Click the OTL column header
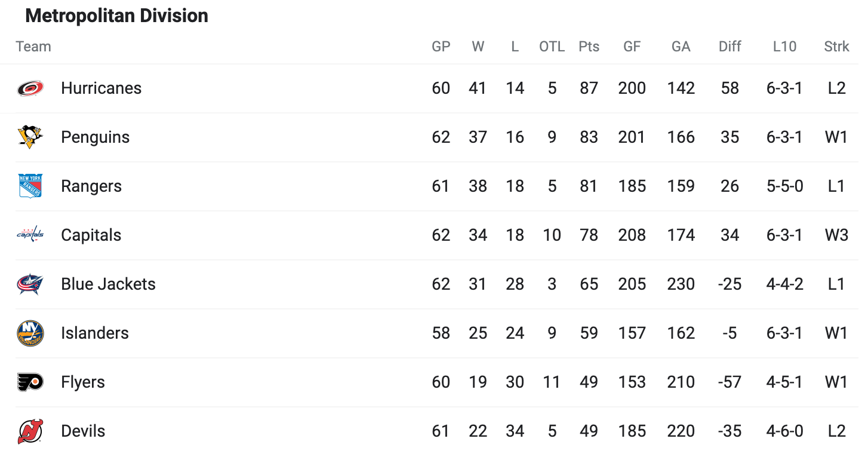Screen dimensions: 868x460 coord(552,47)
